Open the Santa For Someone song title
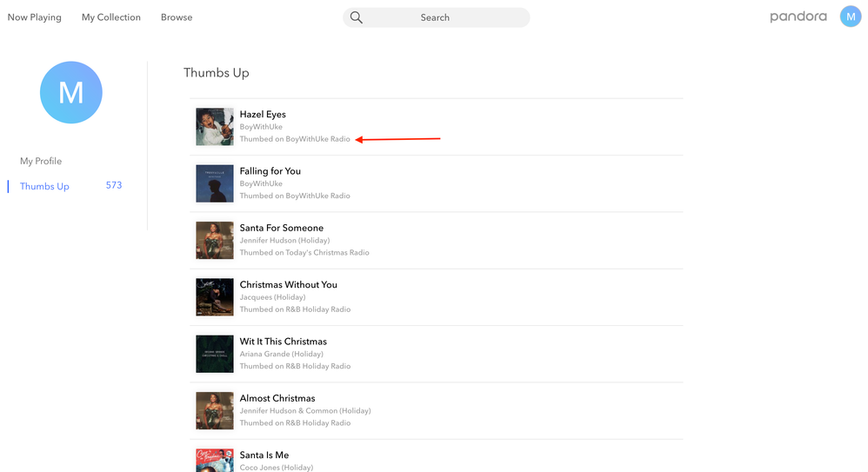 [x=281, y=228]
